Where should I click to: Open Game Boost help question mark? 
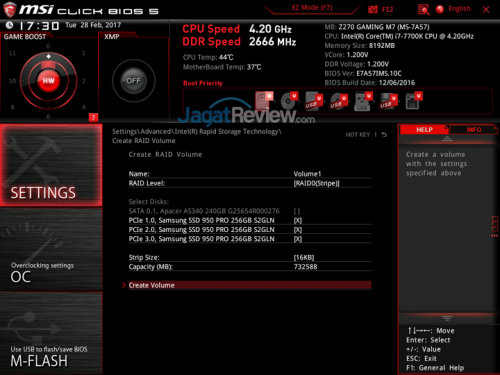(x=93, y=117)
